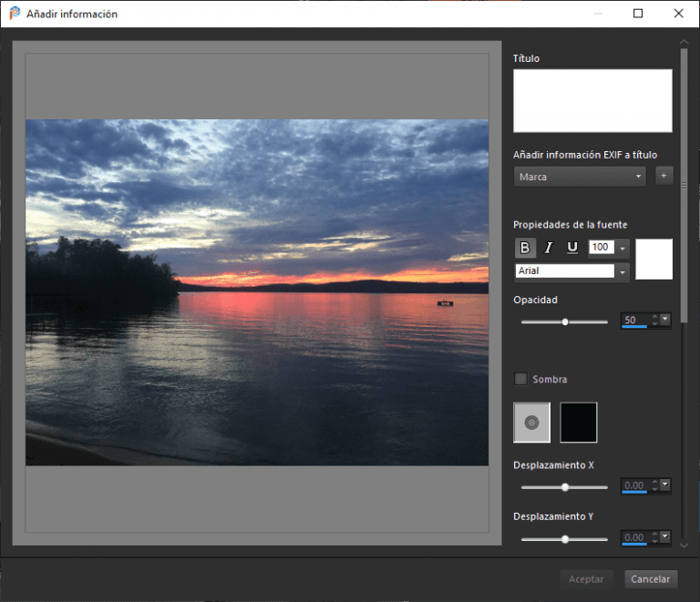Click the panel scrollbar up arrow
Viewport: 700px width, 602px height.
tap(684, 42)
